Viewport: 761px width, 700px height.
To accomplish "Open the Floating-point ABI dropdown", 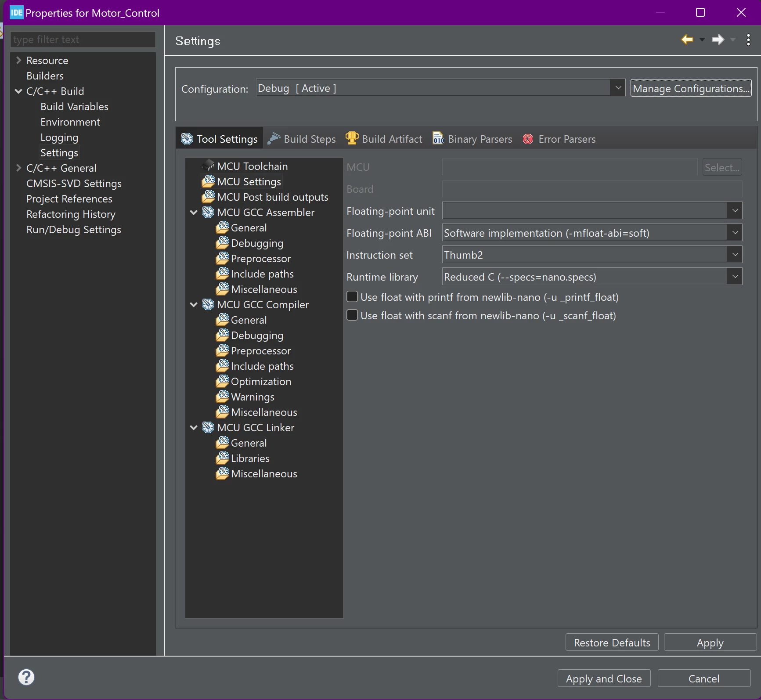I will 735,233.
